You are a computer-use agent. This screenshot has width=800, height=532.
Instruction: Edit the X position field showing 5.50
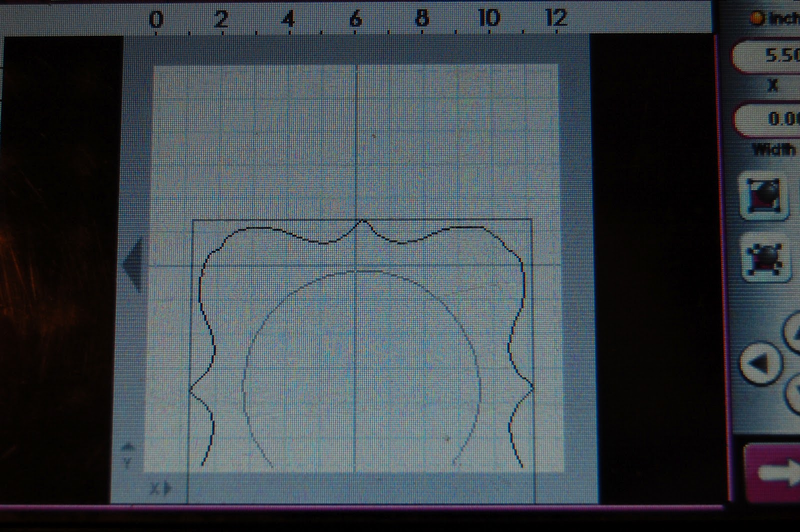767,56
